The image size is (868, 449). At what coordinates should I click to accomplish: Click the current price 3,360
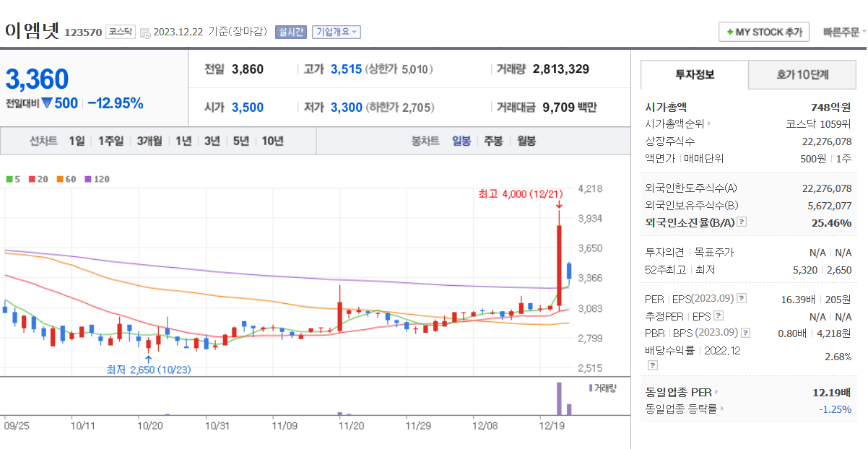coord(37,79)
